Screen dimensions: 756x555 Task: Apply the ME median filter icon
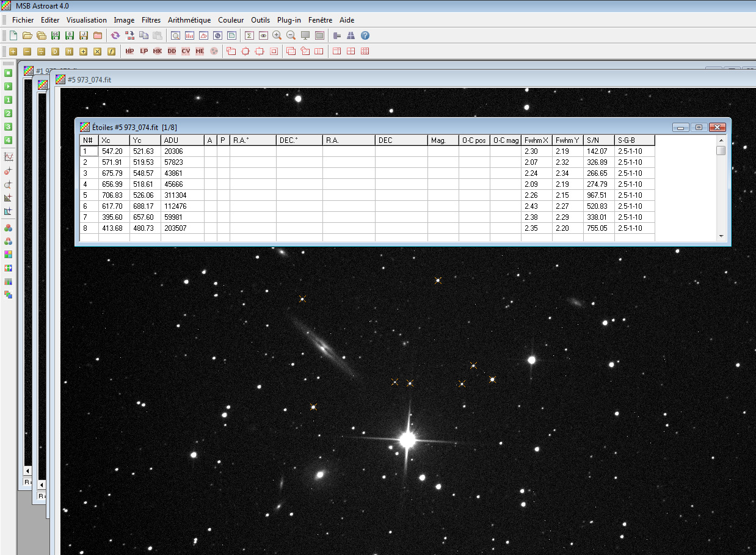tap(200, 51)
